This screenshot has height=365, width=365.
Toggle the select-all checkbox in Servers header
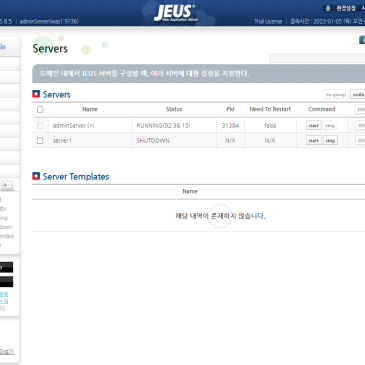[x=40, y=109]
